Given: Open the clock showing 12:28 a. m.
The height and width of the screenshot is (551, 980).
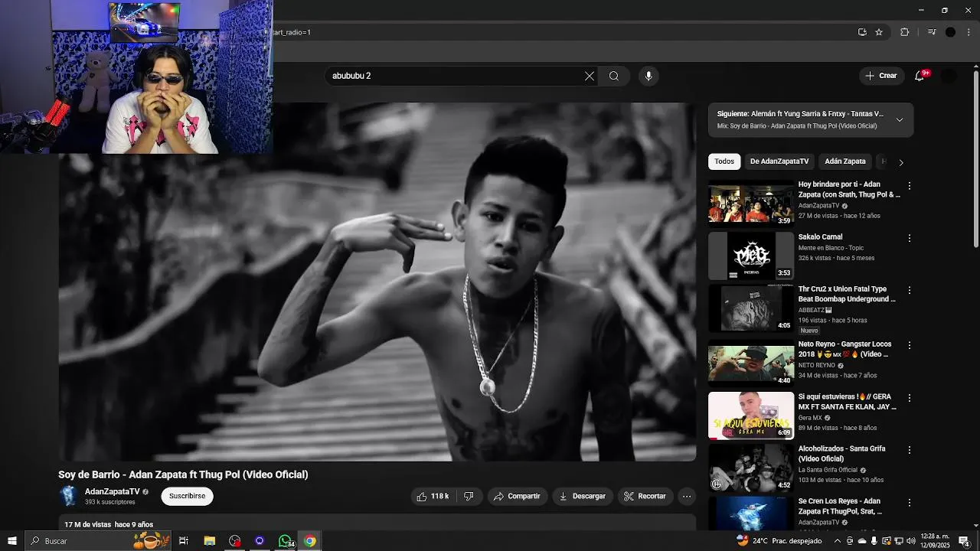Looking at the screenshot, I should click(x=935, y=541).
